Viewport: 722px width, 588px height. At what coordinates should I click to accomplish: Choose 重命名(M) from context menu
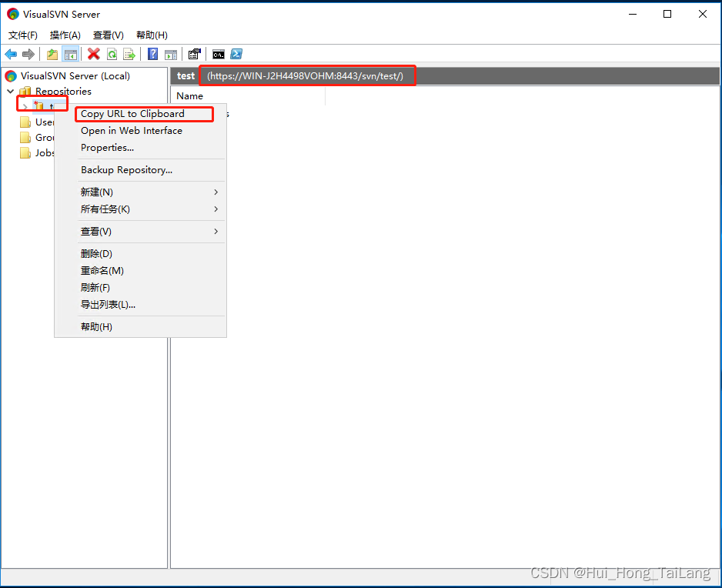[140, 271]
